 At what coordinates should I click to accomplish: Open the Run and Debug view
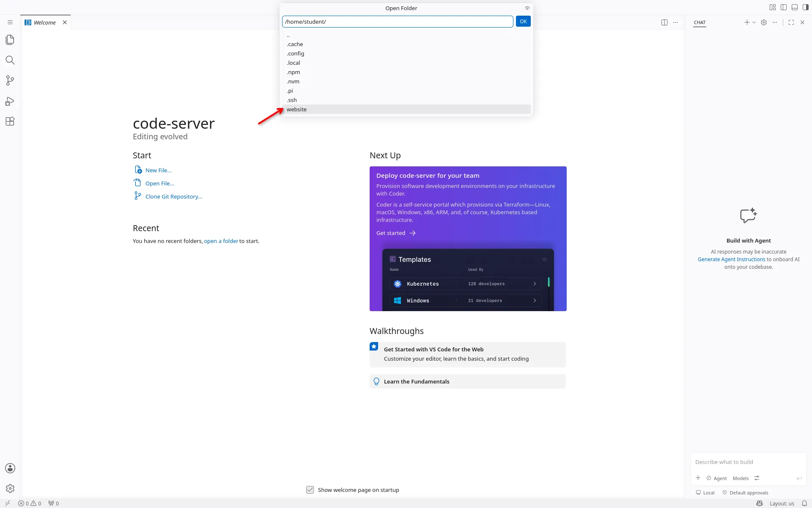point(10,101)
